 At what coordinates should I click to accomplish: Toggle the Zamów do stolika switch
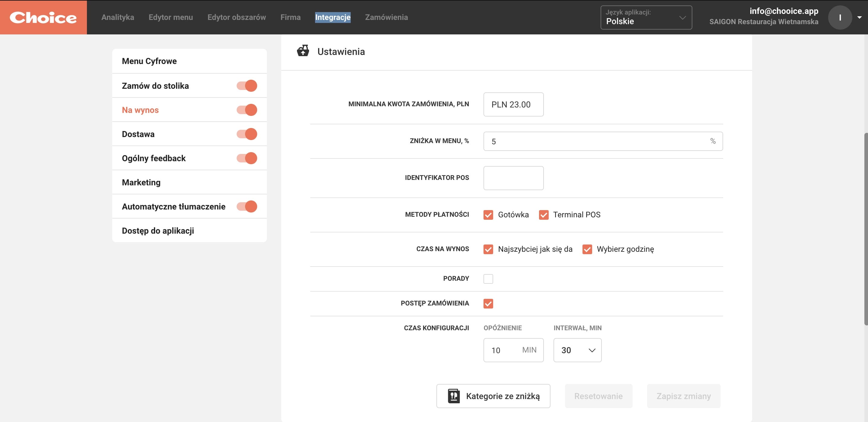coord(247,86)
